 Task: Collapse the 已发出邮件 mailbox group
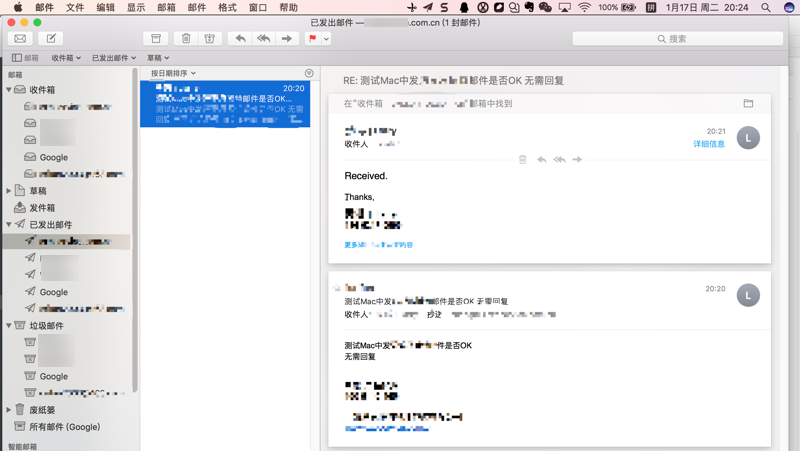(x=9, y=224)
